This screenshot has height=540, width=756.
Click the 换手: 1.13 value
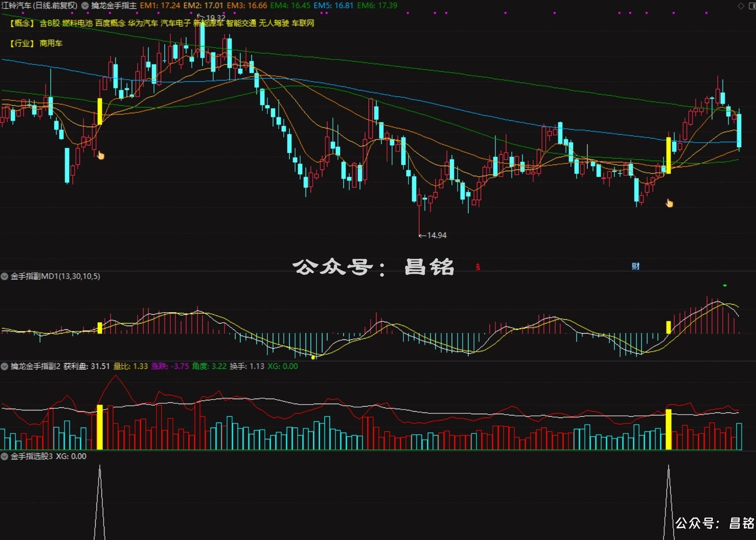click(247, 367)
